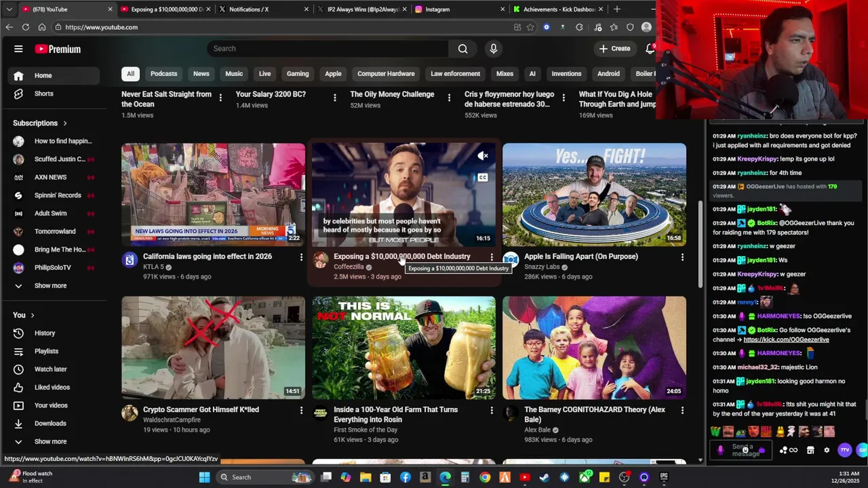Click the Coffeezilla channel name
868x488 pixels.
coord(349,267)
